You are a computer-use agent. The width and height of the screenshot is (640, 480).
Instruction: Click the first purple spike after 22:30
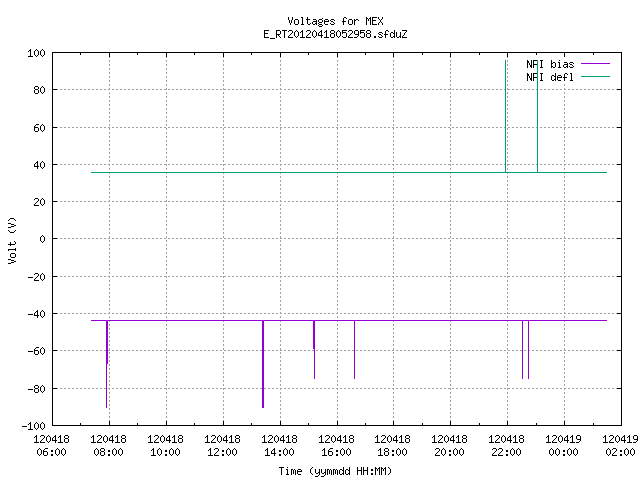(x=522, y=350)
